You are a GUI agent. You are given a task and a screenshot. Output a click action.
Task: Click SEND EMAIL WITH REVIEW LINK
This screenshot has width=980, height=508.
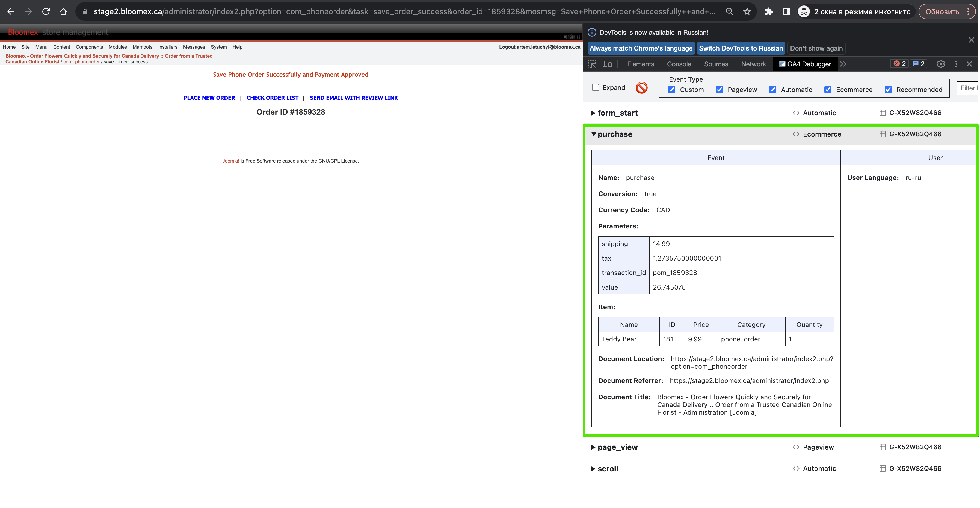(x=353, y=98)
